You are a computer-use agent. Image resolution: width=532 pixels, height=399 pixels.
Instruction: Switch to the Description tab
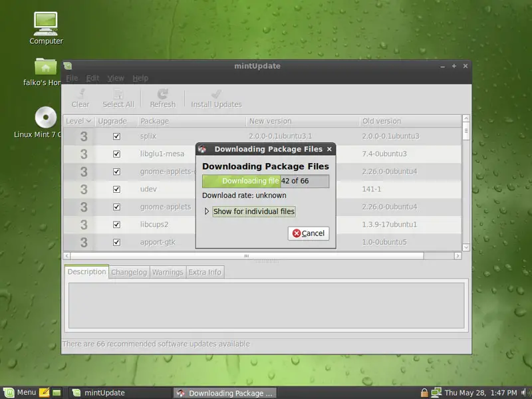coord(87,272)
